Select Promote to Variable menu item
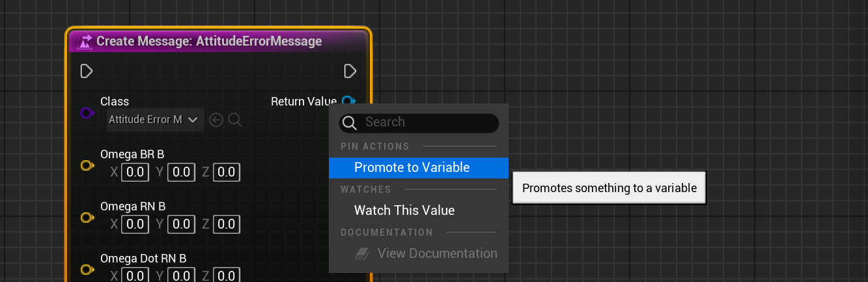 pyautogui.click(x=412, y=167)
